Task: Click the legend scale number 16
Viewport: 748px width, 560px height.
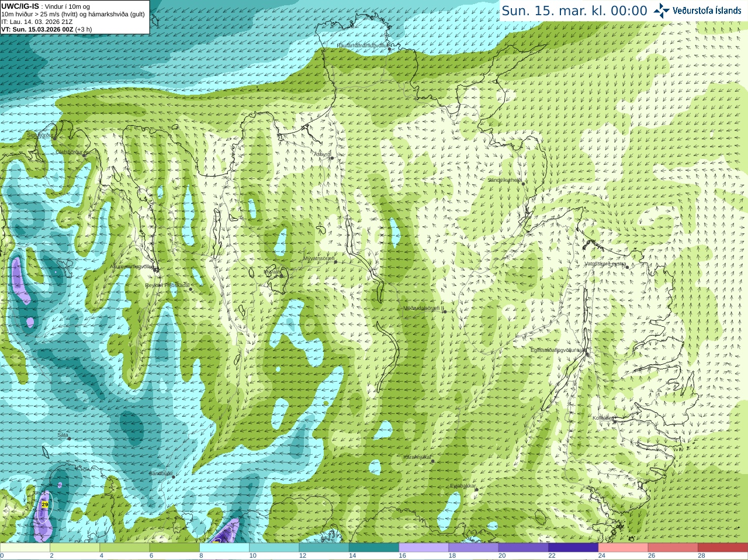Action: click(403, 556)
